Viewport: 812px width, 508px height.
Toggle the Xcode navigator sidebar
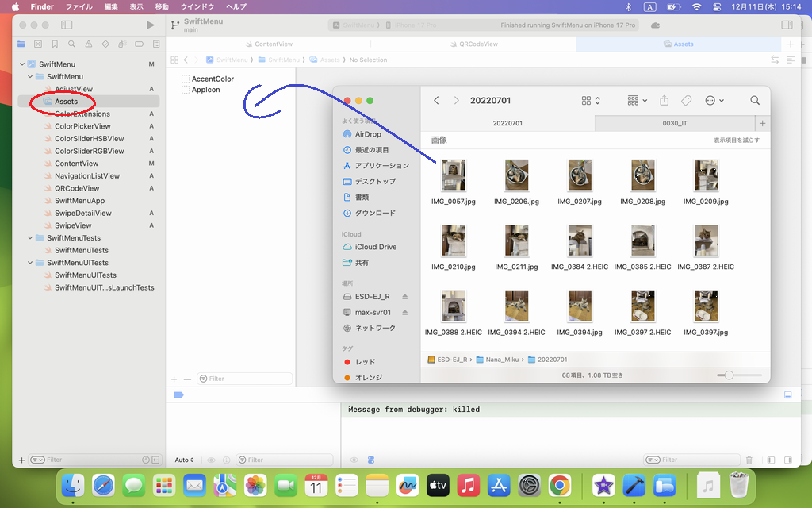point(67,25)
